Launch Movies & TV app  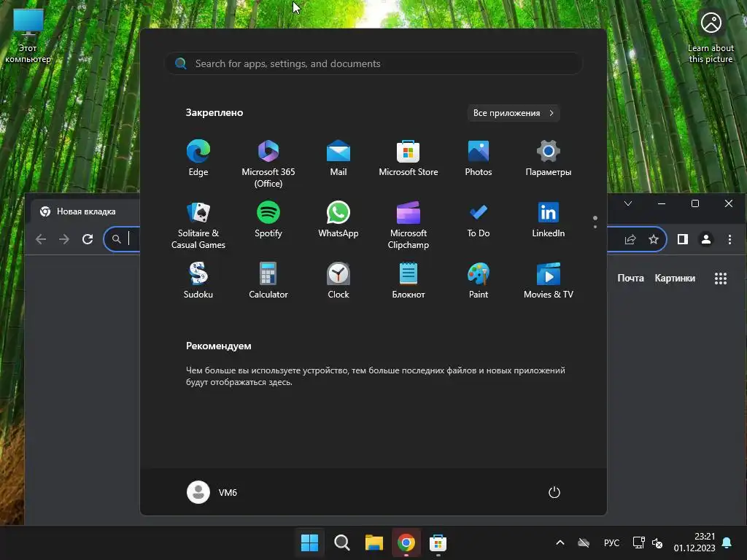pyautogui.click(x=549, y=281)
